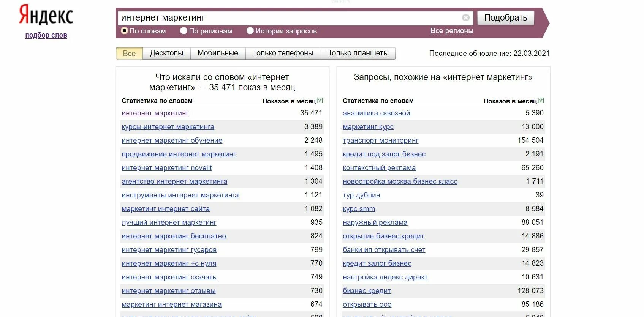The height and width of the screenshot is (317, 644).
Task: Open кредит залог бизнес link
Action: (x=377, y=263)
